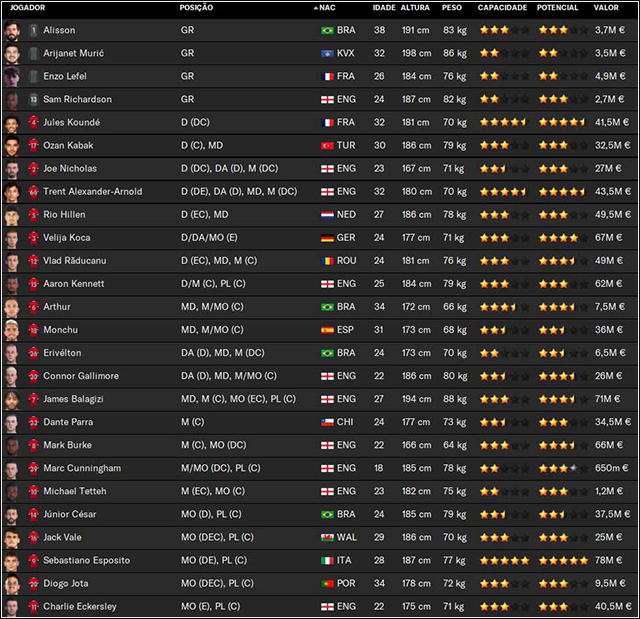Select player Jack Vale

click(62, 537)
